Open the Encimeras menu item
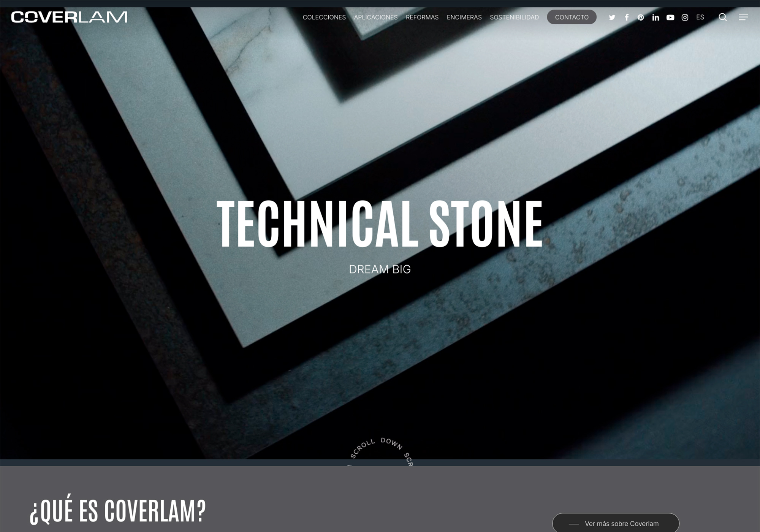The height and width of the screenshot is (532, 760). click(x=464, y=17)
